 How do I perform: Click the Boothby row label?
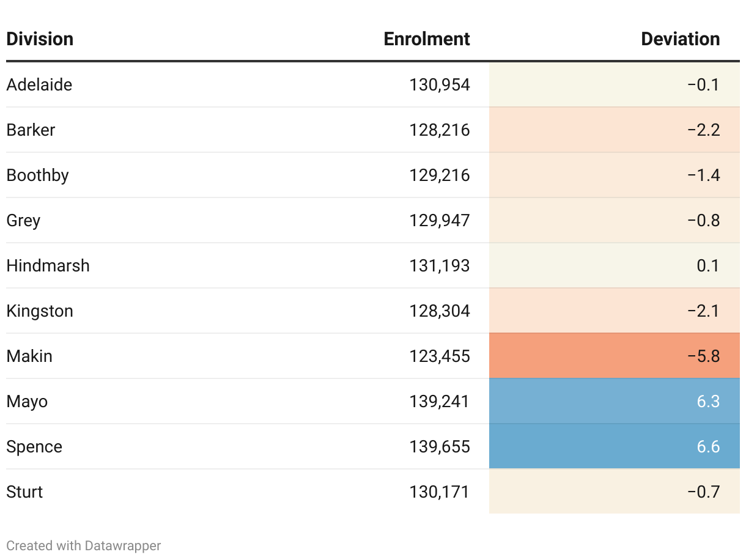point(37,175)
